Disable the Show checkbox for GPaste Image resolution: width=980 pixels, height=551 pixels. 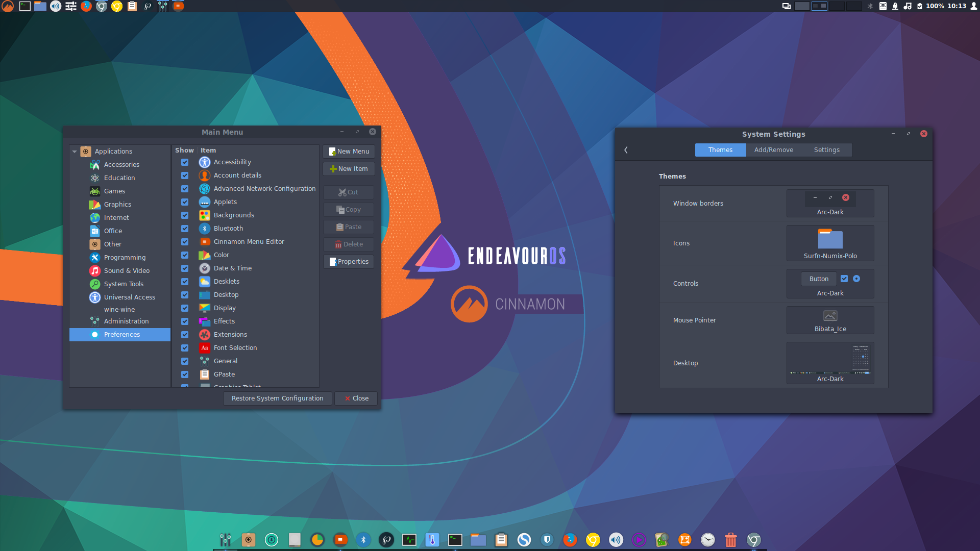[184, 374]
